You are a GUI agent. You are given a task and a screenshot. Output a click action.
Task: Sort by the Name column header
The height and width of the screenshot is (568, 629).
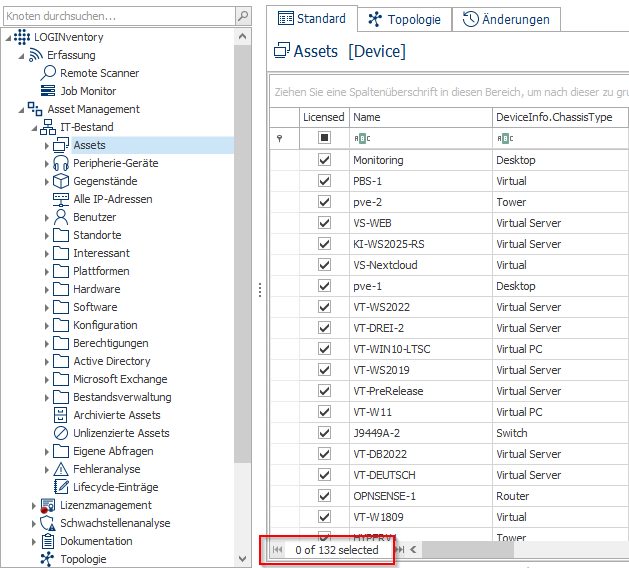click(x=420, y=117)
